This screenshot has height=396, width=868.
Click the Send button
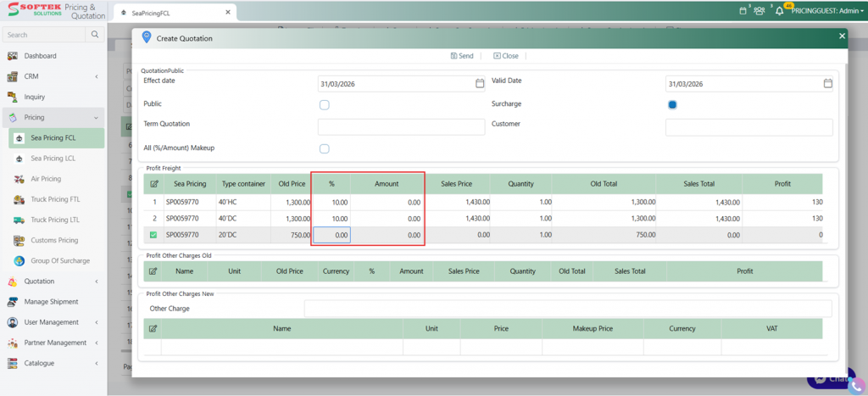[x=461, y=56]
